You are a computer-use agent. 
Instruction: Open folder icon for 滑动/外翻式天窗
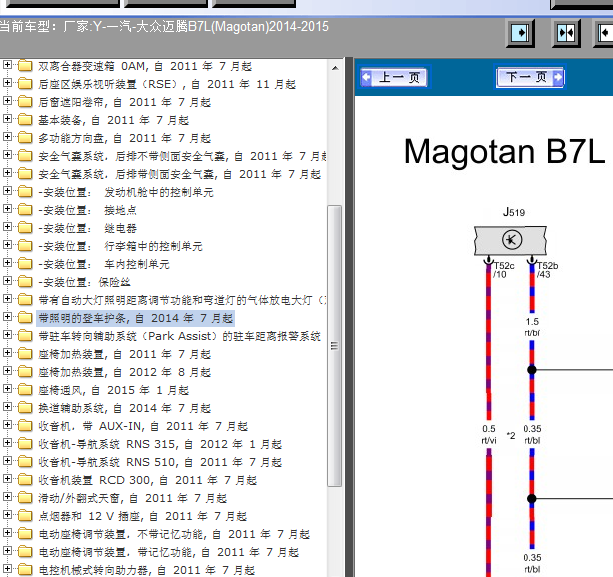point(25,498)
